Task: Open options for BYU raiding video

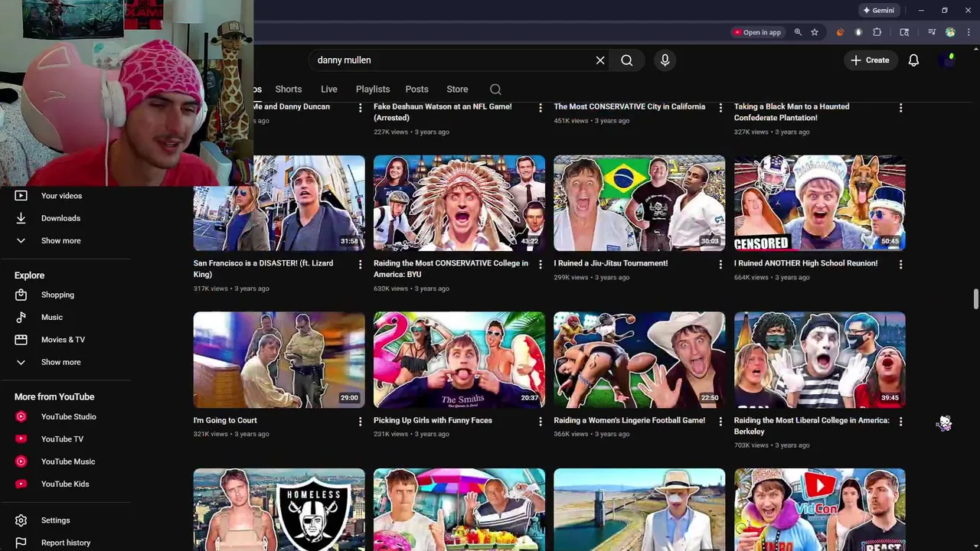Action: pos(541,264)
